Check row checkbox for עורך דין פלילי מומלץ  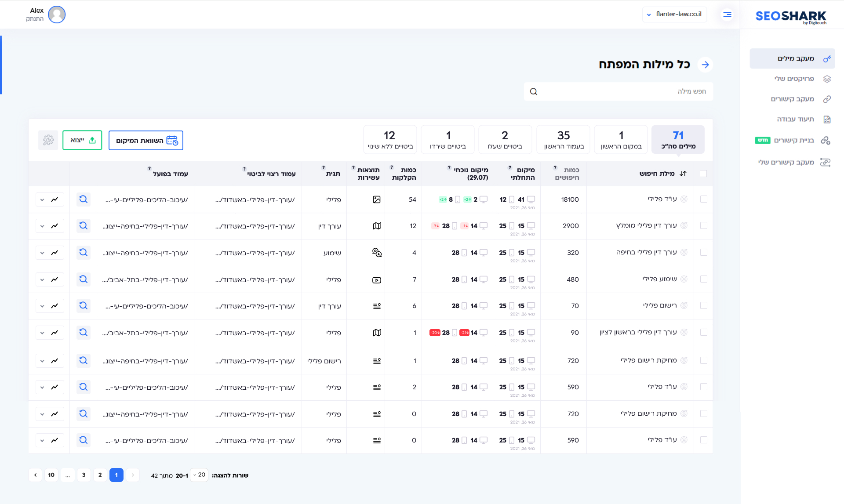703,225
